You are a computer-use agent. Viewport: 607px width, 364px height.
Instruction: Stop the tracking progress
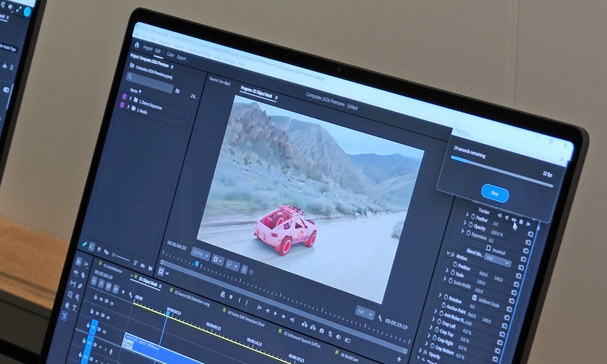495,193
